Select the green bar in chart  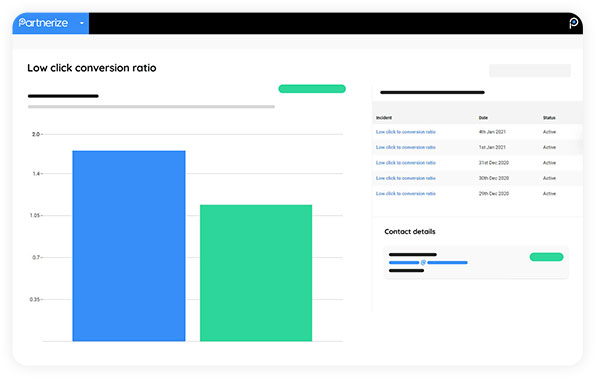pos(256,273)
